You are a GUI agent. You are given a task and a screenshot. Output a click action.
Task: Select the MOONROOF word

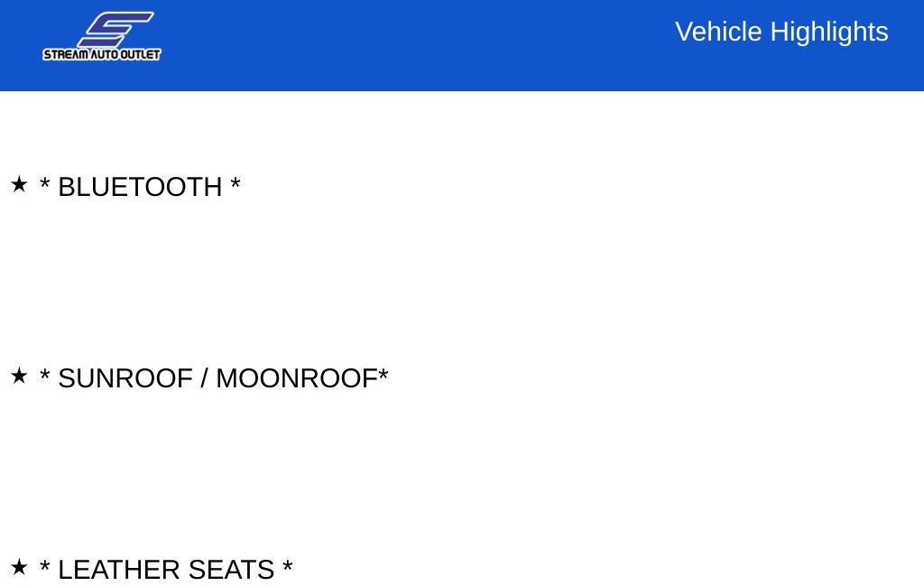297,378
